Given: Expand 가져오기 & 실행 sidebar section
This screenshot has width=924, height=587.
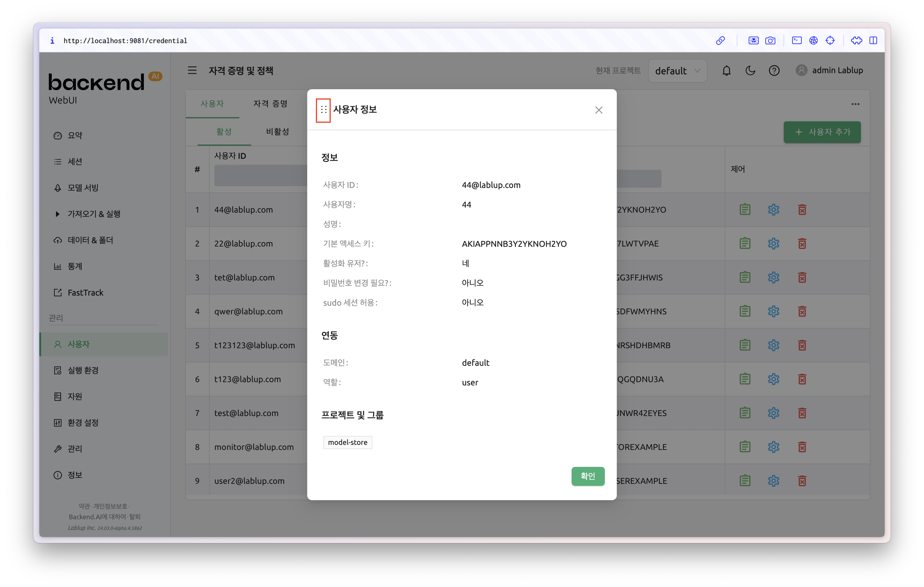Looking at the screenshot, I should coord(94,214).
